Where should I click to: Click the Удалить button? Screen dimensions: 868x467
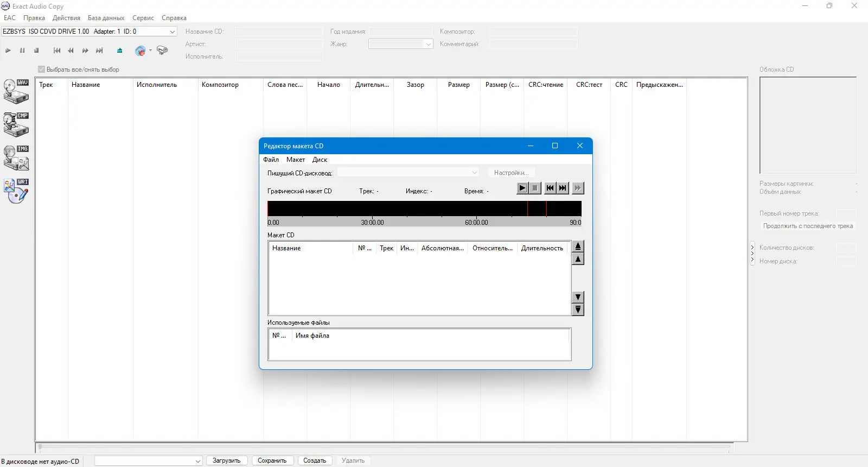coord(353,460)
